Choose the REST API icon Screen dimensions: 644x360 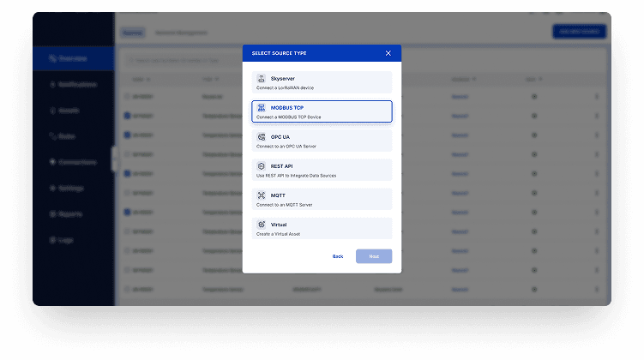click(262, 165)
